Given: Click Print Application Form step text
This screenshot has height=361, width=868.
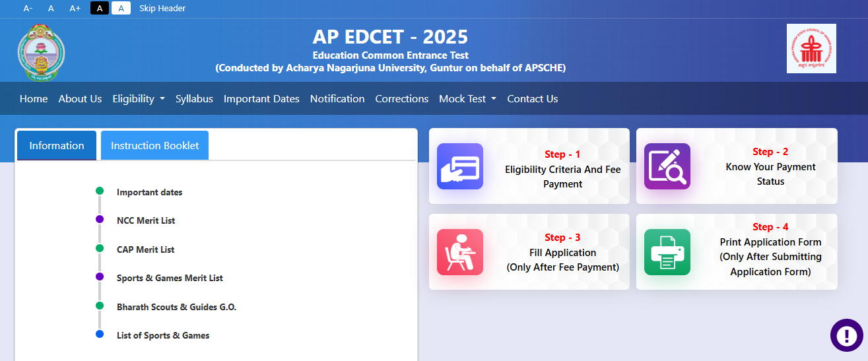Looking at the screenshot, I should 771,257.
